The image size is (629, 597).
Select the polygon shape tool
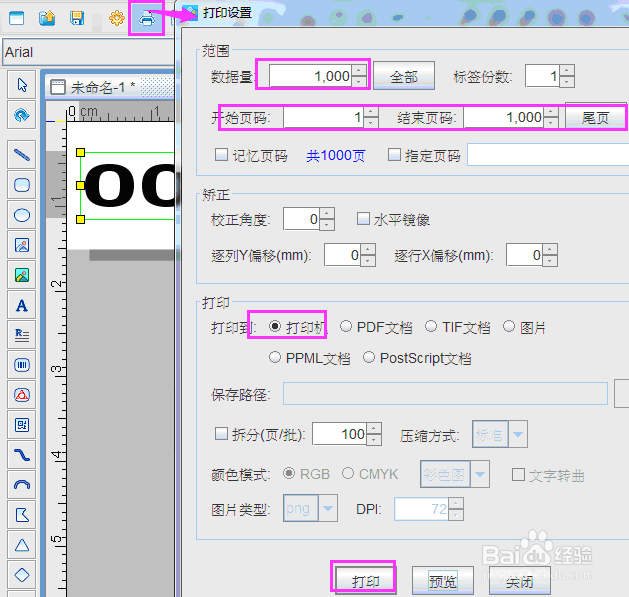click(22, 515)
